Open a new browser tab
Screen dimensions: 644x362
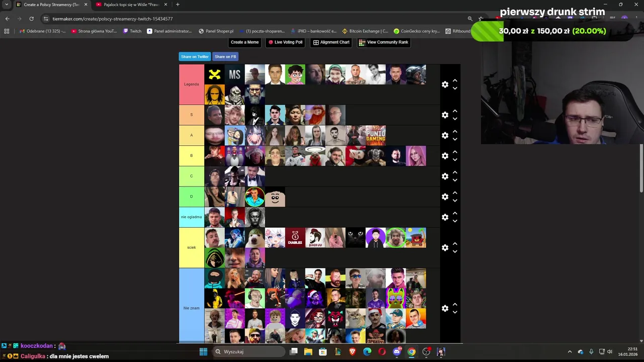(178, 5)
